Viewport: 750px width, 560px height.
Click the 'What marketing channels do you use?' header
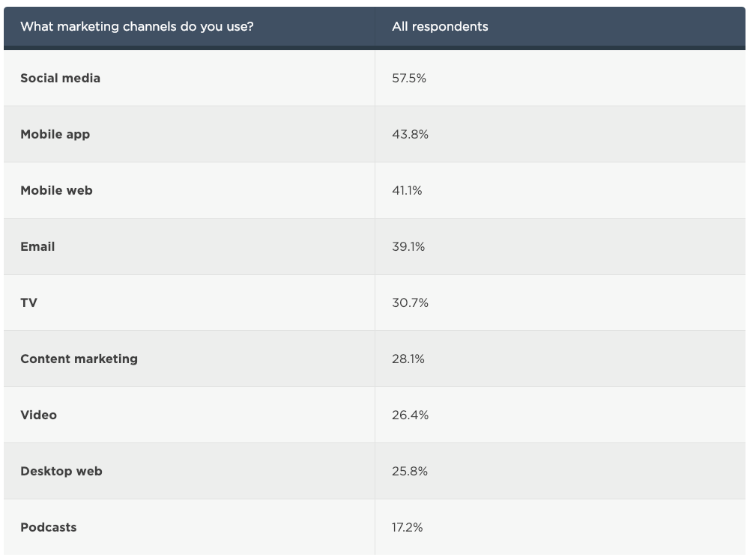[137, 26]
